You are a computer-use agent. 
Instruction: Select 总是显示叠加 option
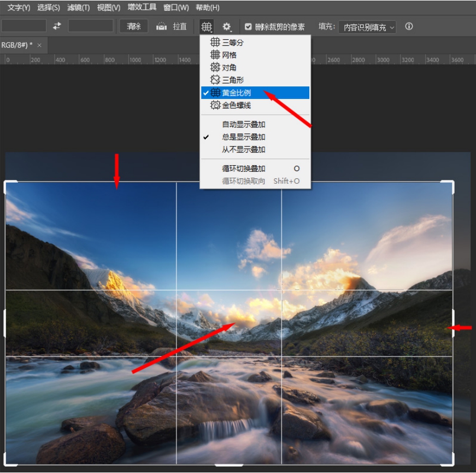click(x=255, y=137)
